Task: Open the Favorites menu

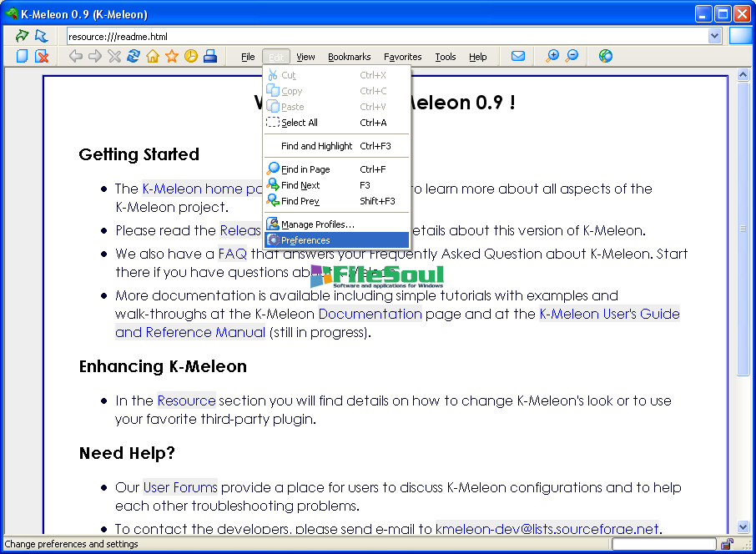Action: point(402,57)
